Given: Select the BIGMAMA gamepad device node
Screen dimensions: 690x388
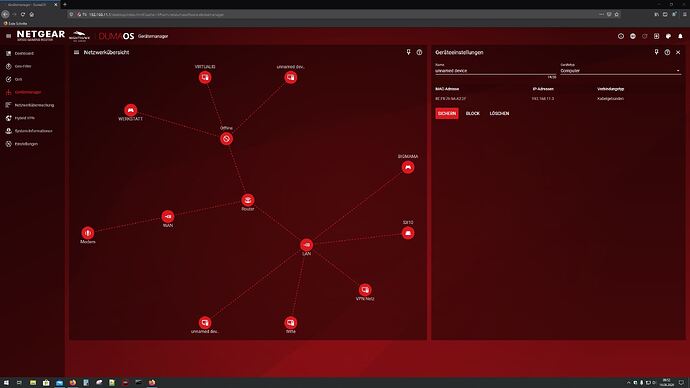Looking at the screenshot, I should 408,167.
